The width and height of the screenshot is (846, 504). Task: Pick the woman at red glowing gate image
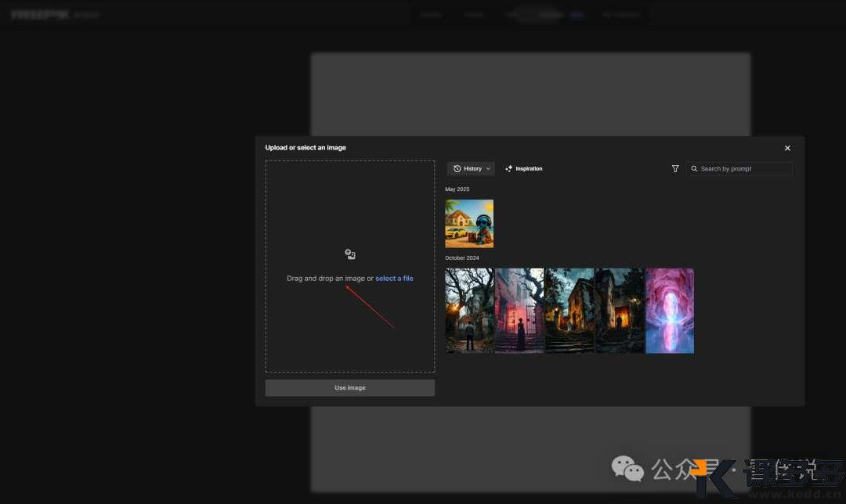(x=519, y=311)
